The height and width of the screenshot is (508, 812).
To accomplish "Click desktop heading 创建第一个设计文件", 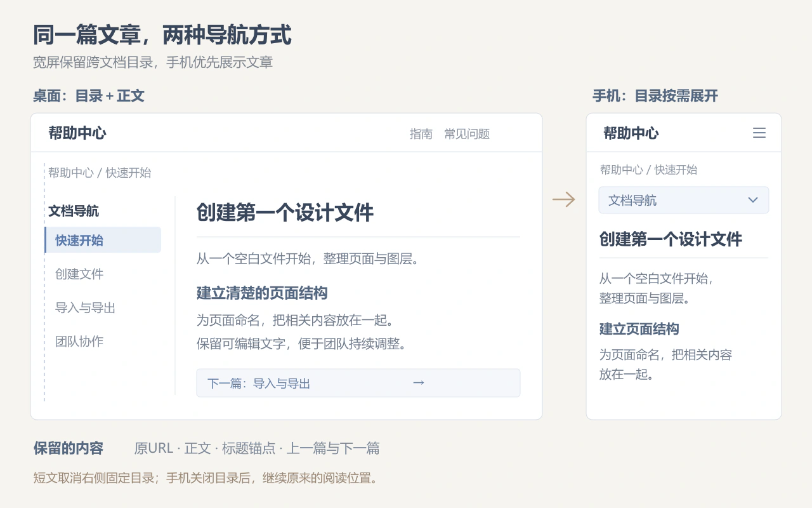I will [285, 213].
